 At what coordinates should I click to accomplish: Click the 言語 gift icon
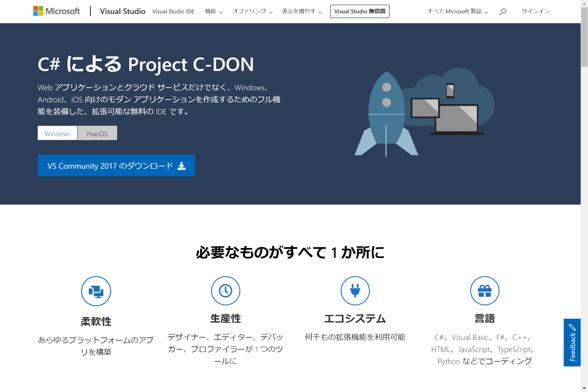[485, 291]
